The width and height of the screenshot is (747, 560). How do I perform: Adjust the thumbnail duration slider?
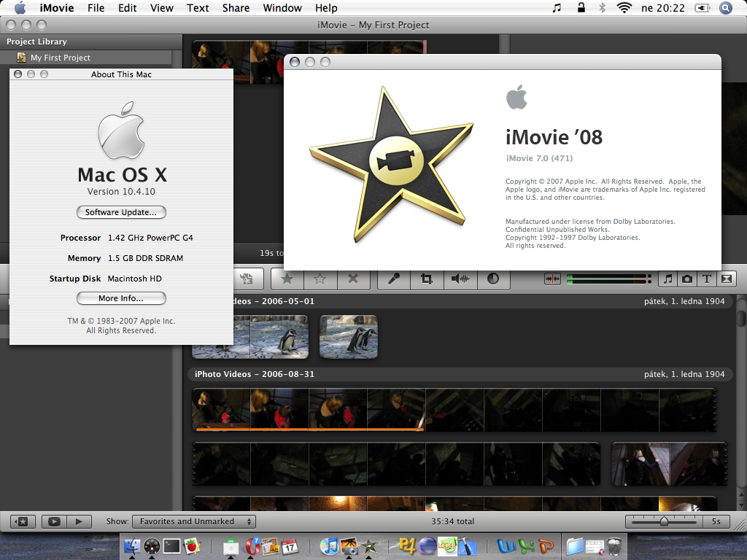click(664, 521)
